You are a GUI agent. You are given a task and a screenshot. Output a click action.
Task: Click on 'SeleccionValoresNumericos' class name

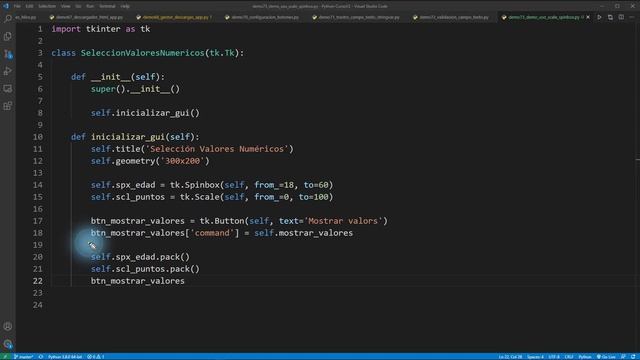(x=142, y=53)
